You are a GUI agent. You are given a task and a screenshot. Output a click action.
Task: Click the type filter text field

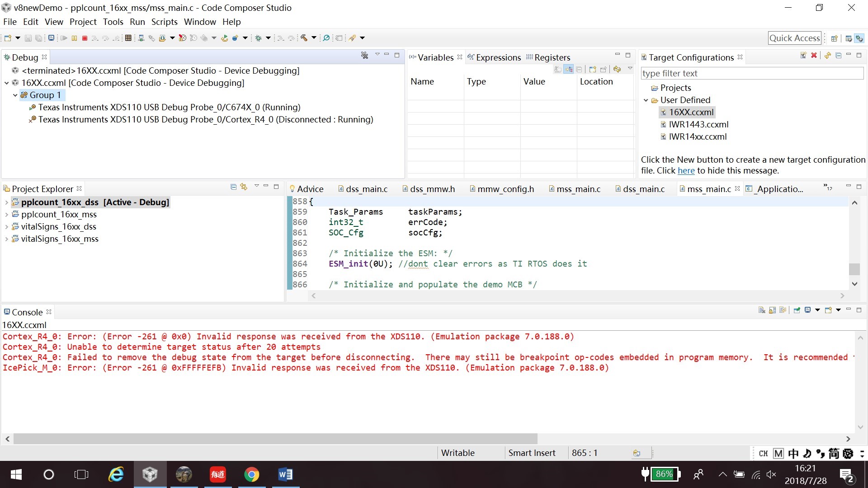tap(752, 73)
